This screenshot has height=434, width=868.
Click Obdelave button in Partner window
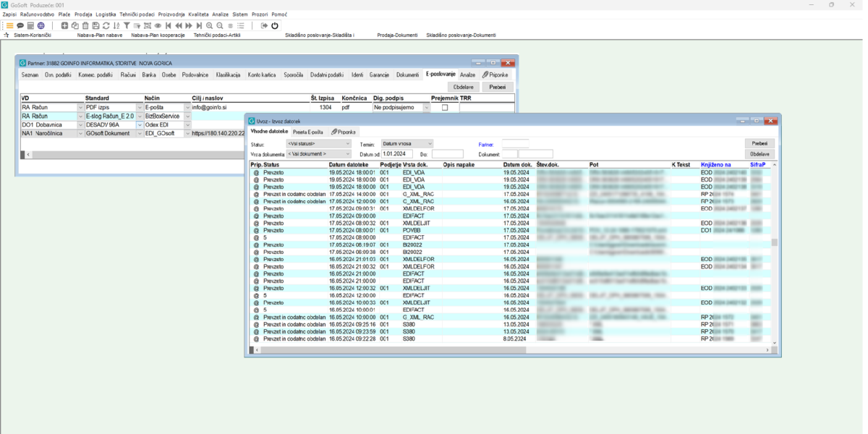(x=464, y=88)
